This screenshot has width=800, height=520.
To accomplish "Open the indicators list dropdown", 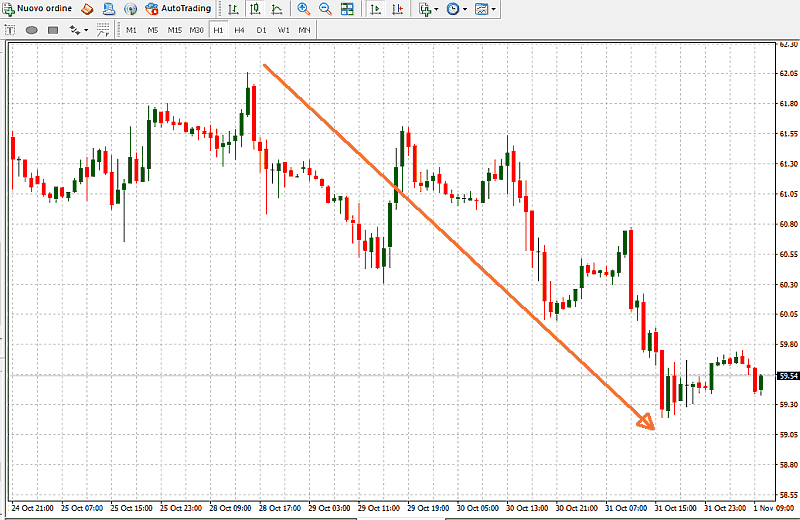I will coord(428,9).
